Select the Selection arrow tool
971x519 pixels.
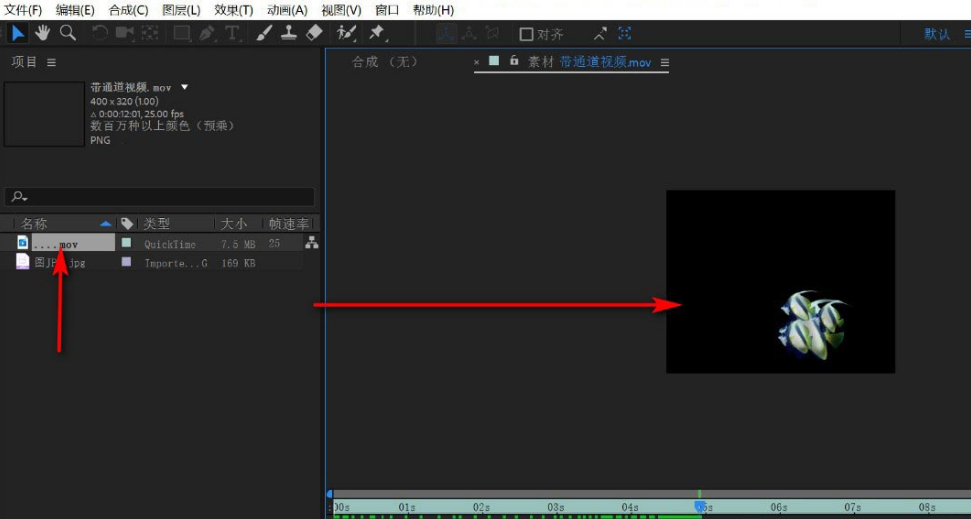(x=18, y=33)
